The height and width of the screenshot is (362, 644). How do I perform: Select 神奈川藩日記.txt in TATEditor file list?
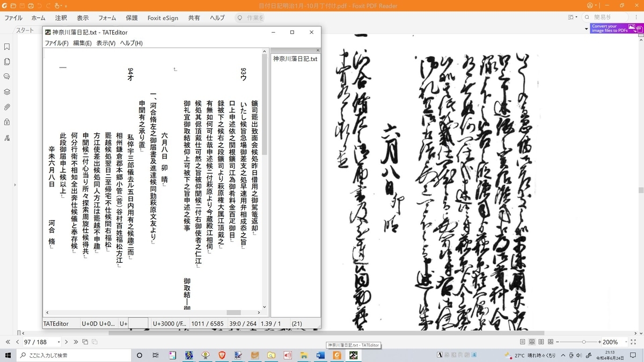[295, 58]
